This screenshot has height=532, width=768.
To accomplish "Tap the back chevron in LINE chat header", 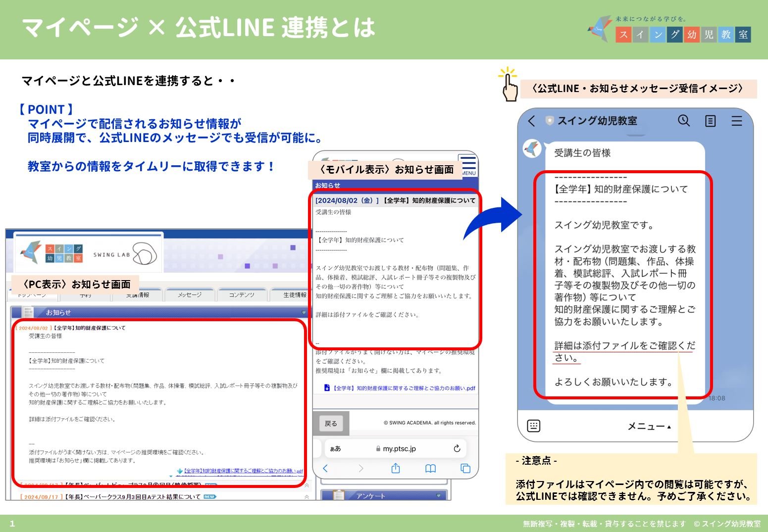I will [x=532, y=121].
